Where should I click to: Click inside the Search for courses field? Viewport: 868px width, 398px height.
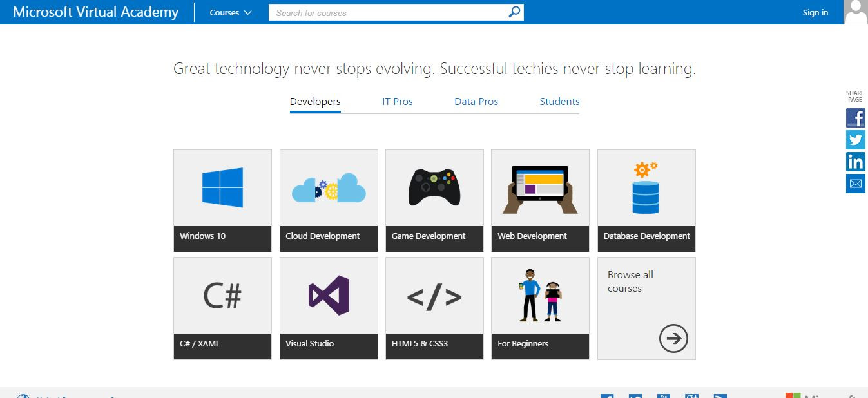(x=387, y=12)
